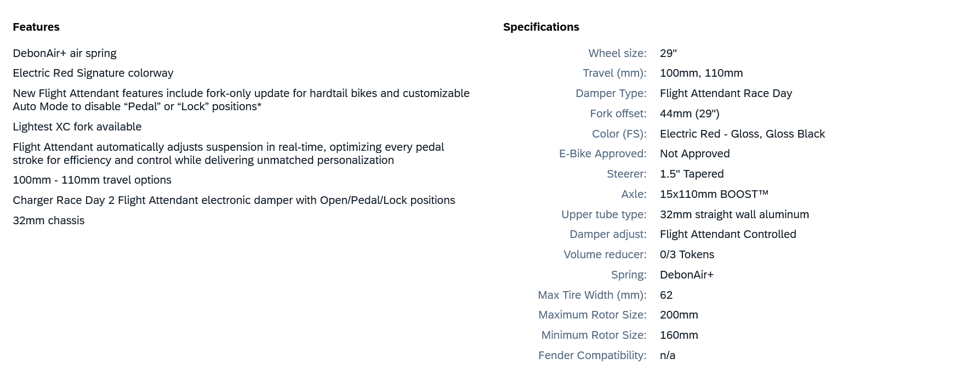
Task: Click the Specifications heading
Action: 541,27
